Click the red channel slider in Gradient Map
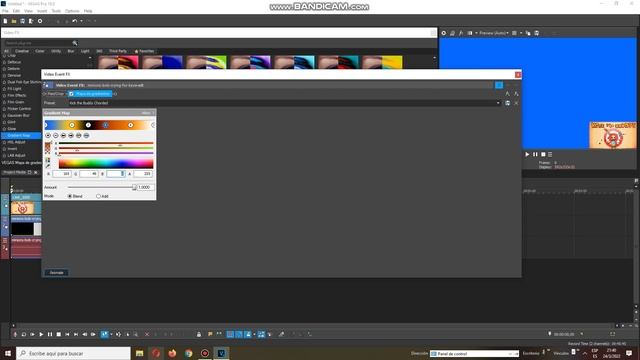Screen dimensions: 640x360 click(106, 144)
